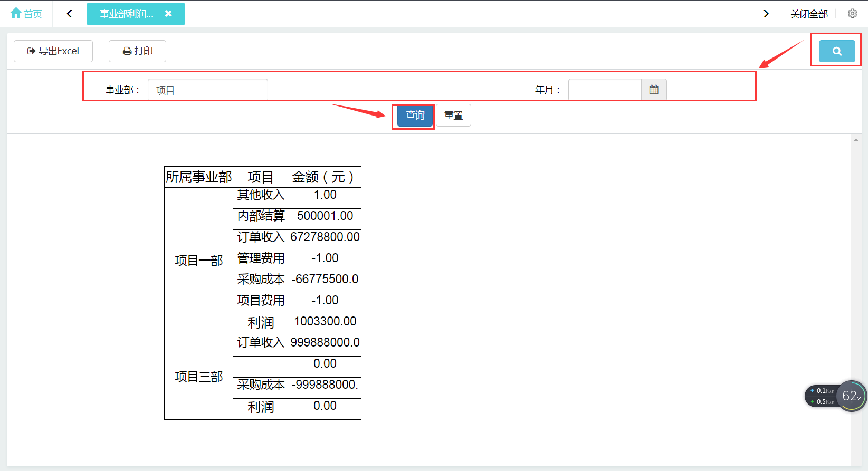Focus the 事业部 input field

point(207,90)
